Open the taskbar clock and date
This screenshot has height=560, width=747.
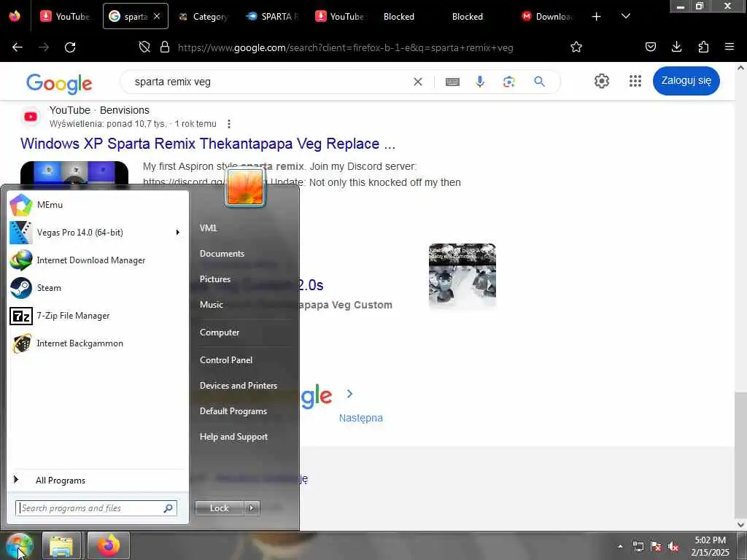[x=710, y=546]
